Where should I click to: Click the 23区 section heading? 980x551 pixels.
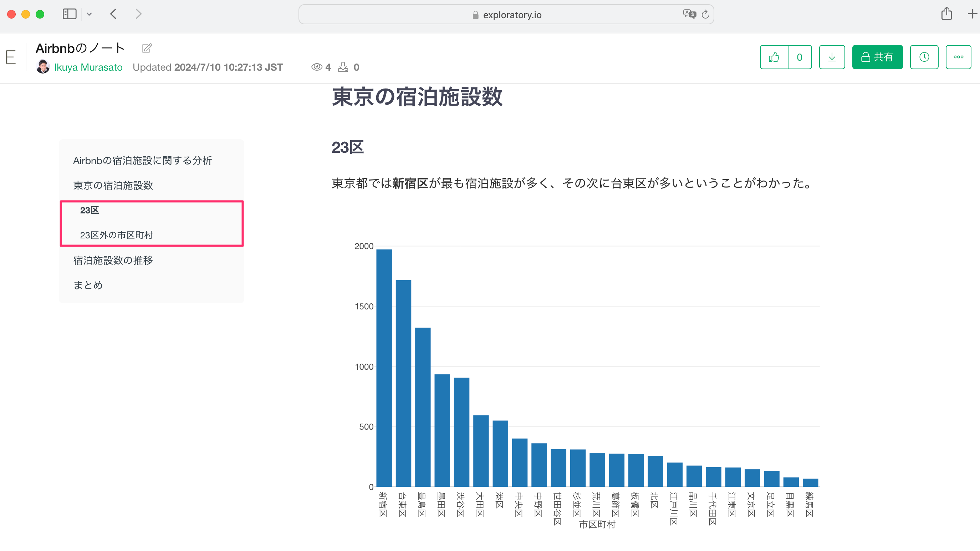[348, 147]
